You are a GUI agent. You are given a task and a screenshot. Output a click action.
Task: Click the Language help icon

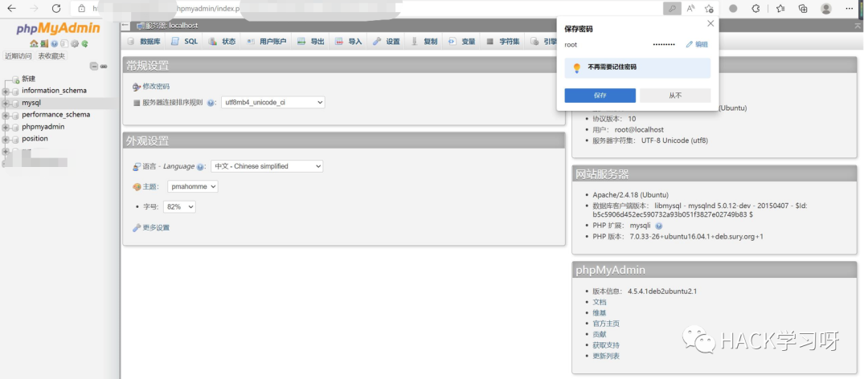[x=201, y=166]
